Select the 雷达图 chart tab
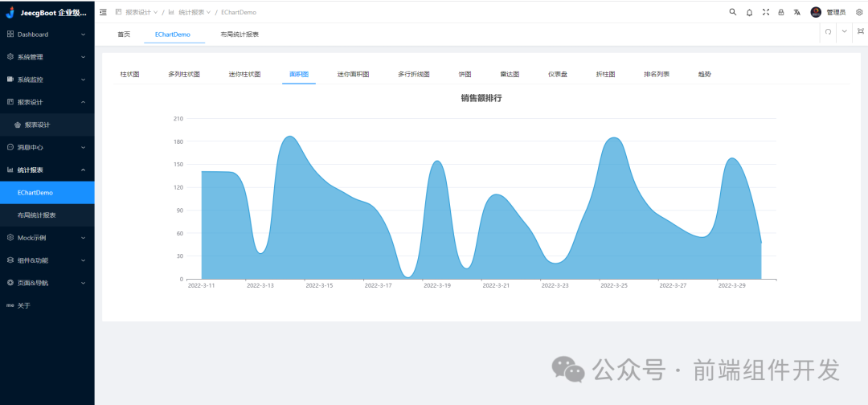868x405 pixels. pyautogui.click(x=510, y=74)
